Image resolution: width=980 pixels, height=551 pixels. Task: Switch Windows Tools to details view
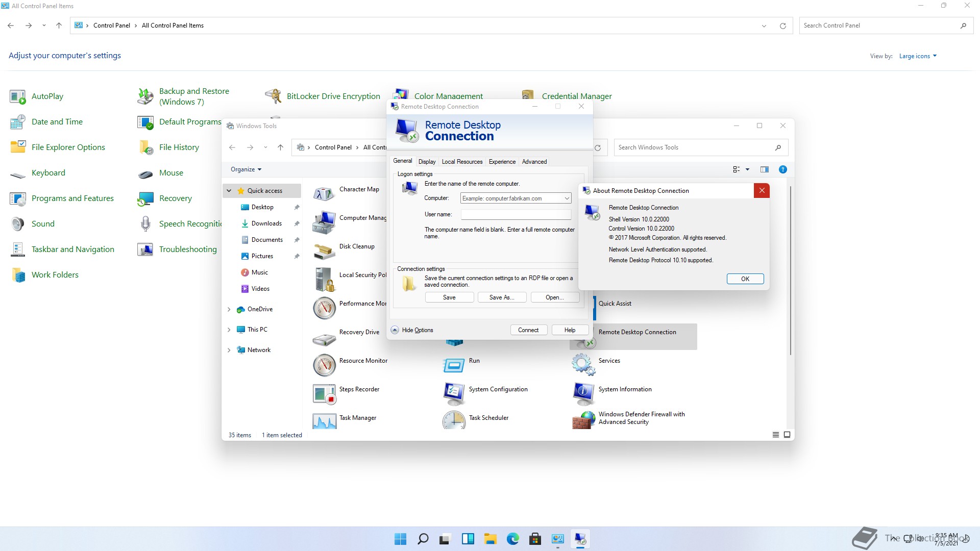775,435
